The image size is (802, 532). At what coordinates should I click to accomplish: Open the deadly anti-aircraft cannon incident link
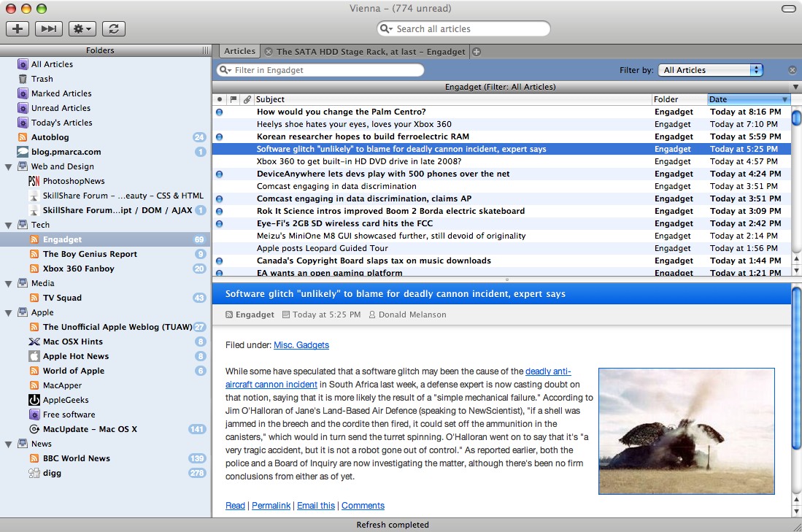(x=271, y=385)
